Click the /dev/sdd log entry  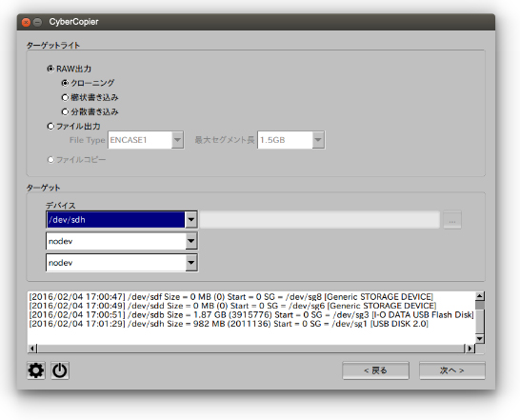coord(232,306)
